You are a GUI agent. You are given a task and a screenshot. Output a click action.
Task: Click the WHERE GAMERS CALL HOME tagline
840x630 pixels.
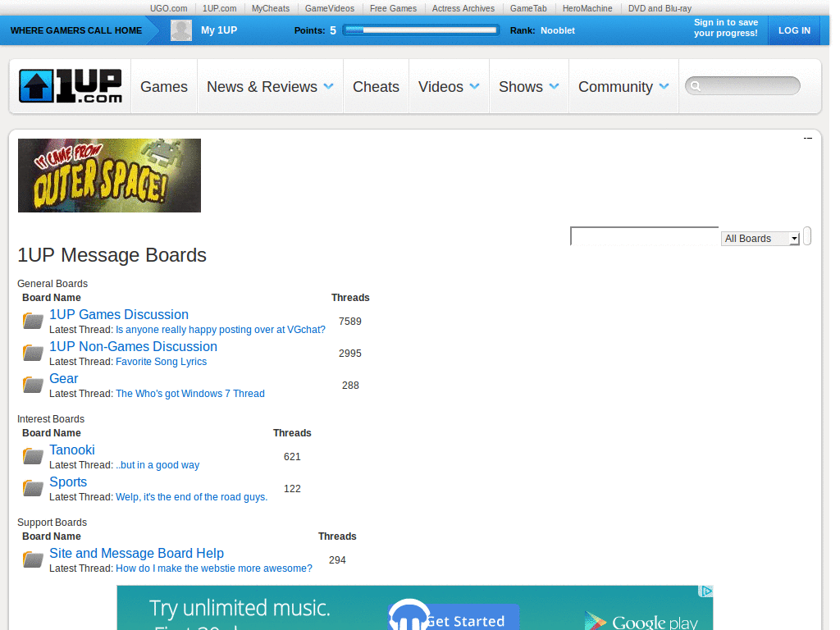tap(76, 30)
